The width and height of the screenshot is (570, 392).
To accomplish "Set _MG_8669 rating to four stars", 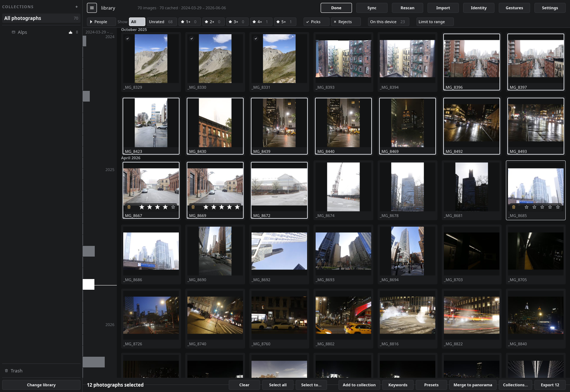I will point(229,207).
